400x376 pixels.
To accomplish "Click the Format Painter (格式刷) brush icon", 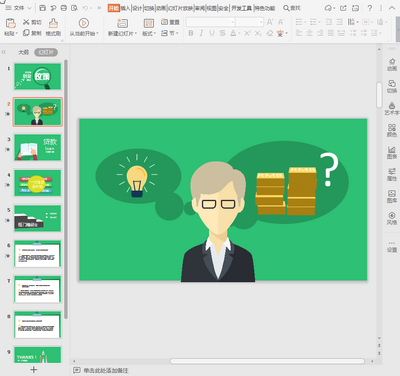I will [x=53, y=23].
